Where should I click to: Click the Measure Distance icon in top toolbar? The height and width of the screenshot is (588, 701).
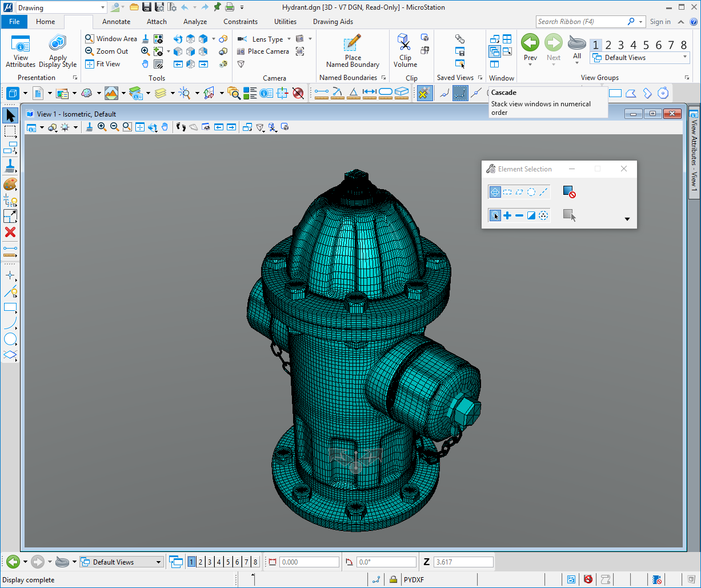[x=322, y=93]
